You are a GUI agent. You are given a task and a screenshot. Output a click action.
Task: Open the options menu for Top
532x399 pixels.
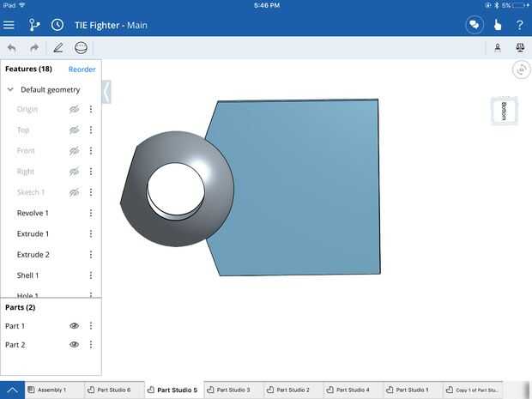click(91, 130)
